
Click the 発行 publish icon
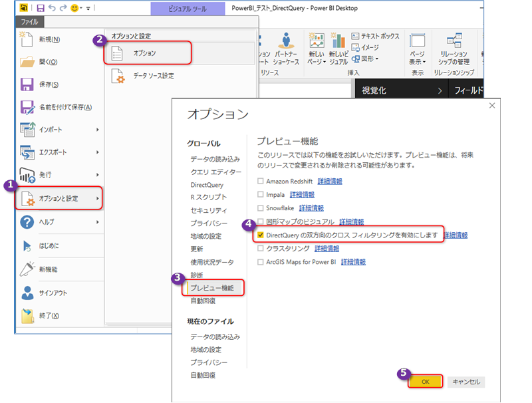(27, 175)
